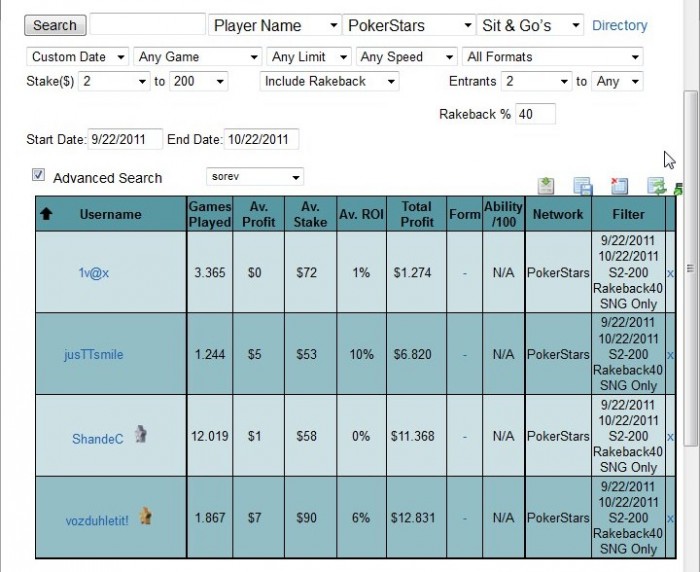This screenshot has width=700, height=572.
Task: Click the save table icon
Action: (582, 185)
